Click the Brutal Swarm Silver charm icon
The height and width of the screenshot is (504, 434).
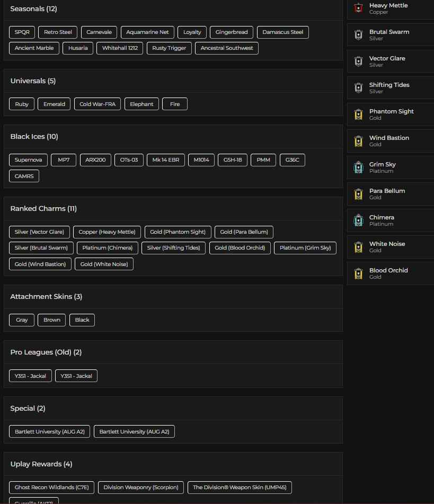coord(358,35)
